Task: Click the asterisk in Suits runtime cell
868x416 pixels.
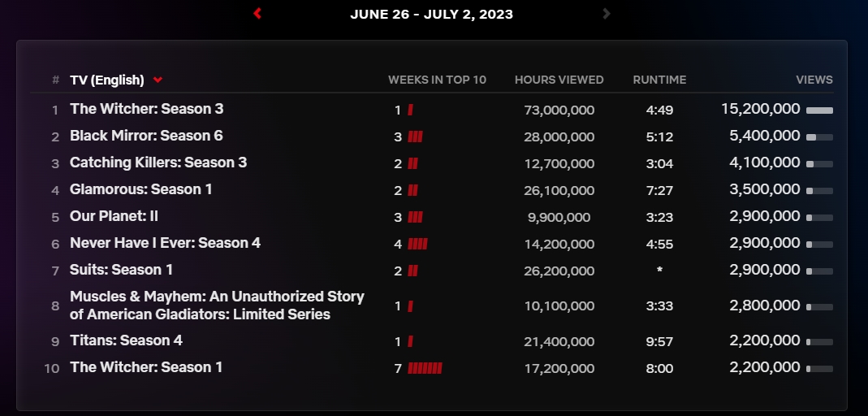Action: click(x=659, y=271)
